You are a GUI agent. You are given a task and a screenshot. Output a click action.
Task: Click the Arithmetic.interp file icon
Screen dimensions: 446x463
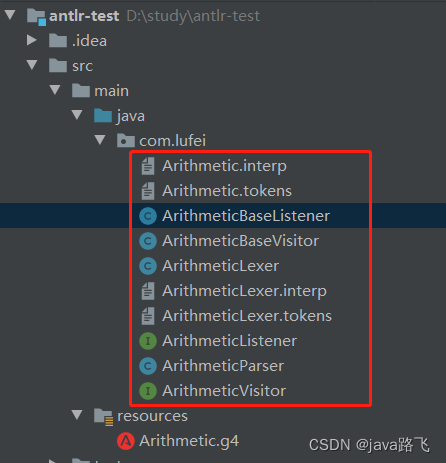click(148, 166)
